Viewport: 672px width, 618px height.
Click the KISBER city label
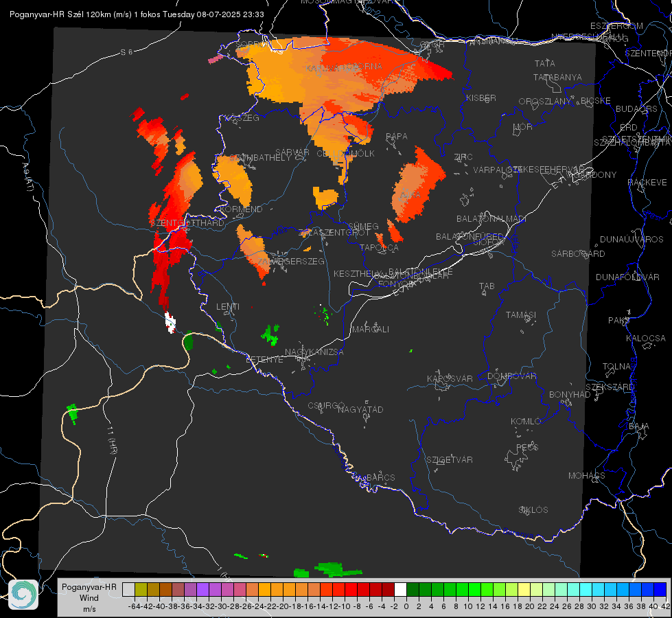481,98
